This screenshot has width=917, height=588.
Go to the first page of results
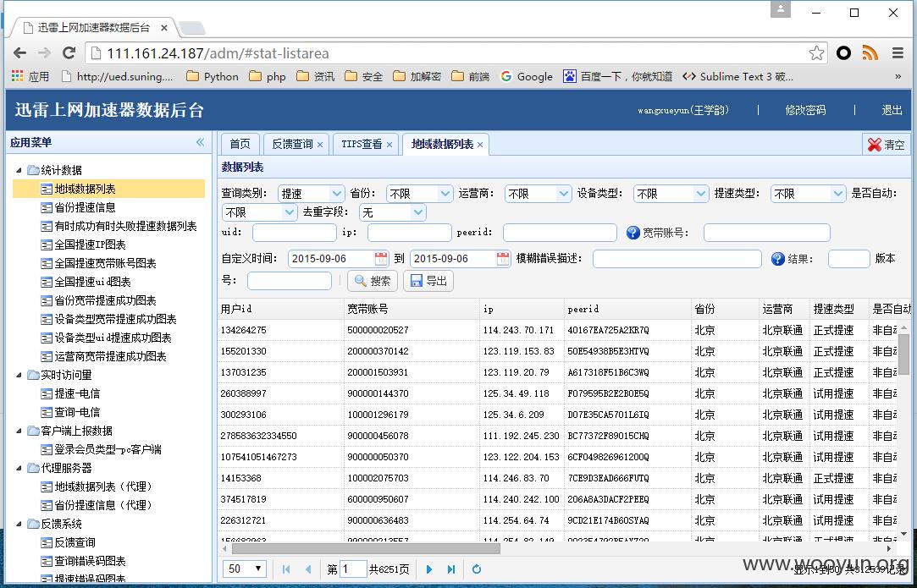(286, 569)
